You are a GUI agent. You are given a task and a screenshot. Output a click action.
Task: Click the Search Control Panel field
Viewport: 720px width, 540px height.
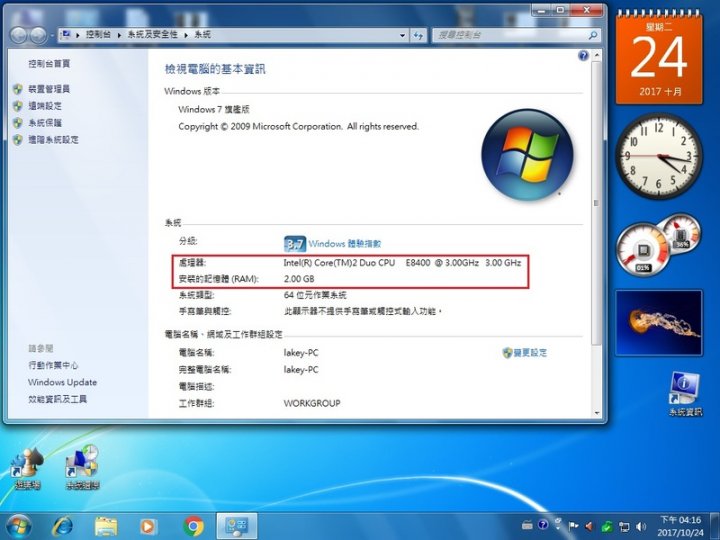[x=516, y=35]
